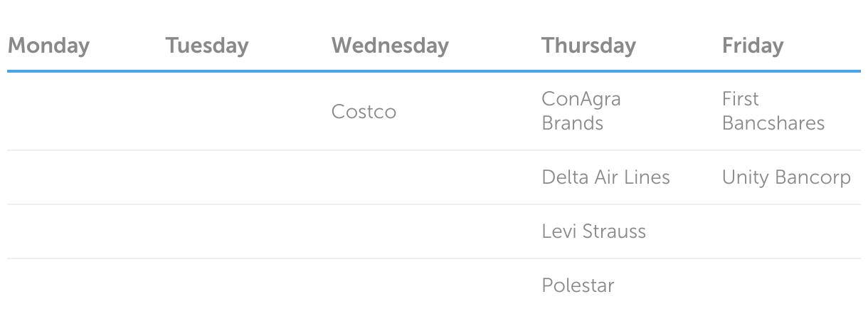Click empty Wednesday cell in Polestar row

click(427, 286)
